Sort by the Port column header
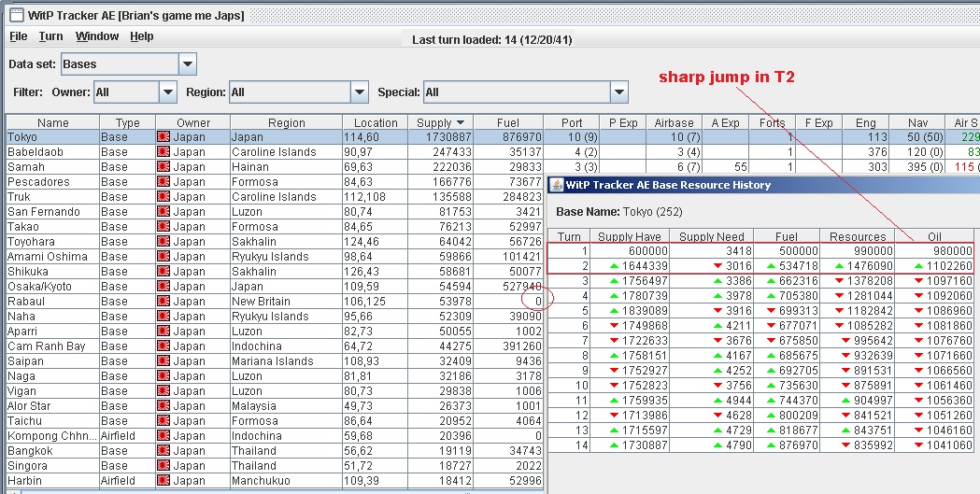The width and height of the screenshot is (980, 494). tap(571, 122)
